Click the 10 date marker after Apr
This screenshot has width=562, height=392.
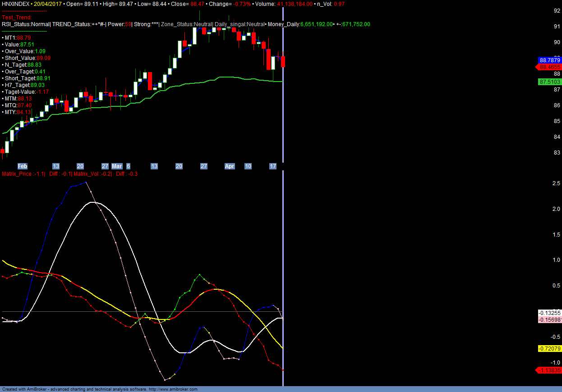point(248,166)
